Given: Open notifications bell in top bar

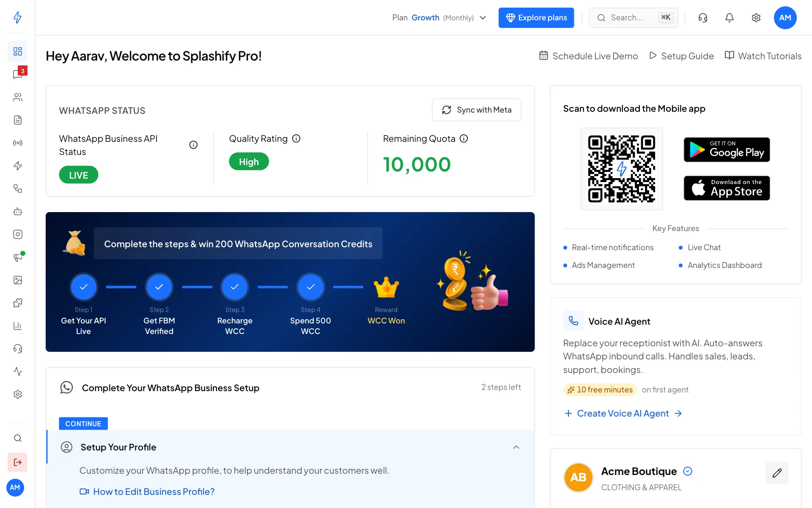Looking at the screenshot, I should tap(730, 18).
